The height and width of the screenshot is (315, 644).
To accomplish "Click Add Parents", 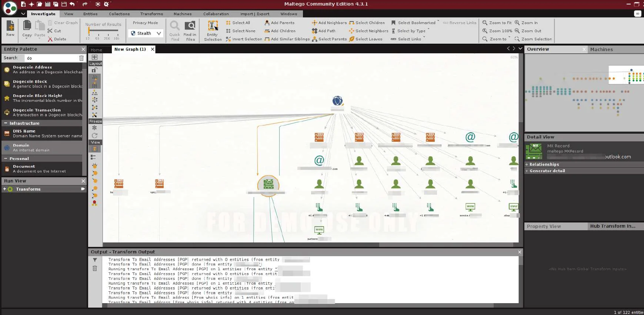I will click(279, 23).
